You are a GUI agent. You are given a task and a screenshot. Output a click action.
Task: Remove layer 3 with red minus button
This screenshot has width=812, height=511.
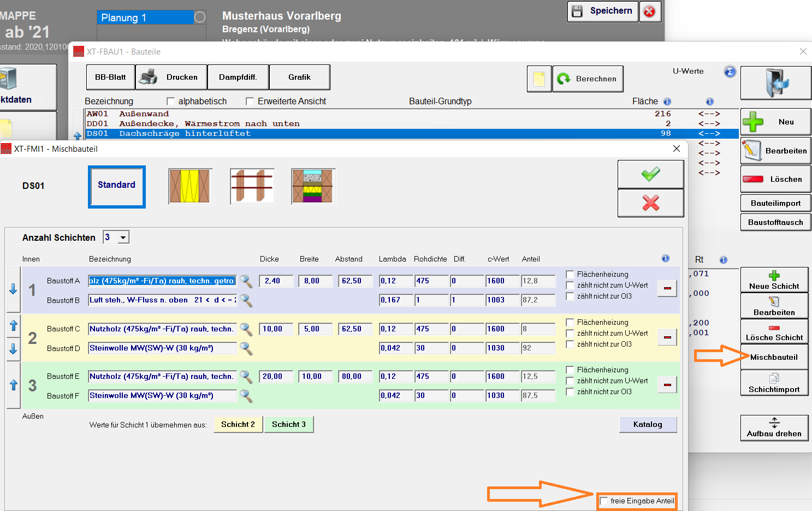(667, 384)
